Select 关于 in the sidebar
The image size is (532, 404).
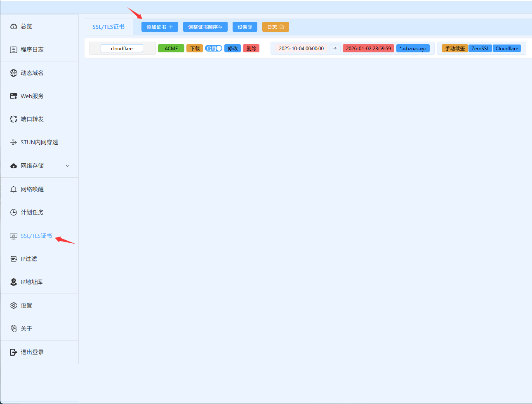pos(26,329)
